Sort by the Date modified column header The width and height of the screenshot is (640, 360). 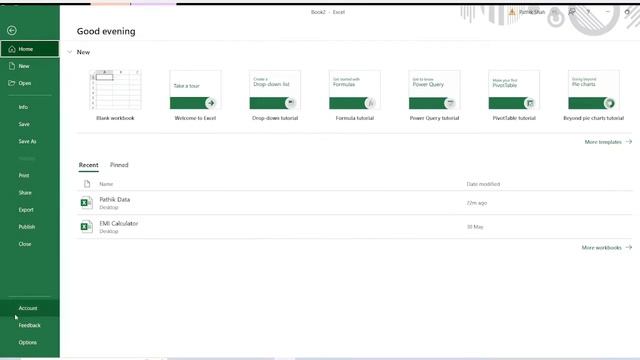(x=483, y=184)
